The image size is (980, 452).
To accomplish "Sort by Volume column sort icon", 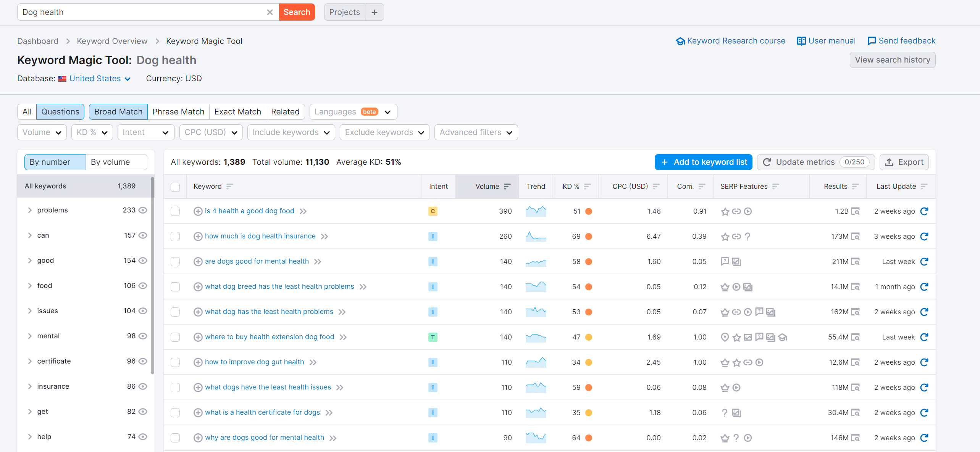I will [x=507, y=187].
